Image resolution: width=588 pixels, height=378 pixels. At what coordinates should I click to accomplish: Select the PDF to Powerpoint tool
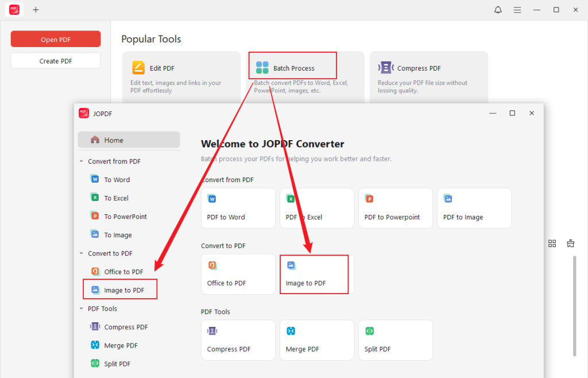click(395, 208)
